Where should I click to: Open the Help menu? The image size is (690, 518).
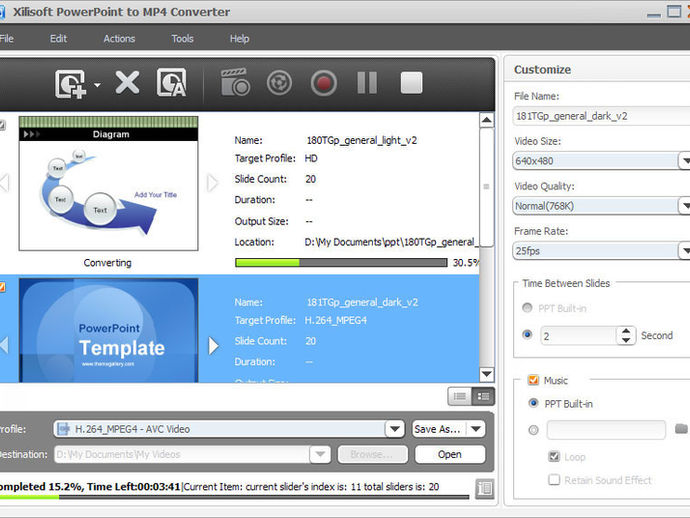tap(239, 39)
